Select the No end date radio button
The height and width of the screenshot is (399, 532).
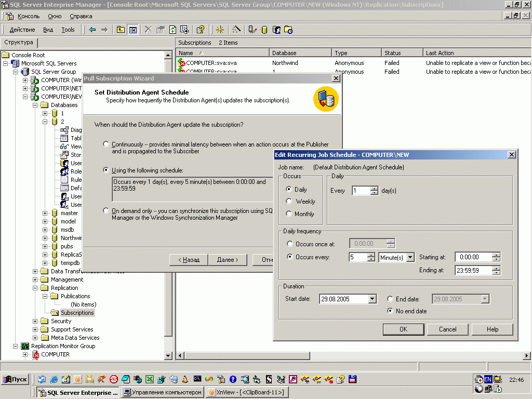(x=390, y=311)
